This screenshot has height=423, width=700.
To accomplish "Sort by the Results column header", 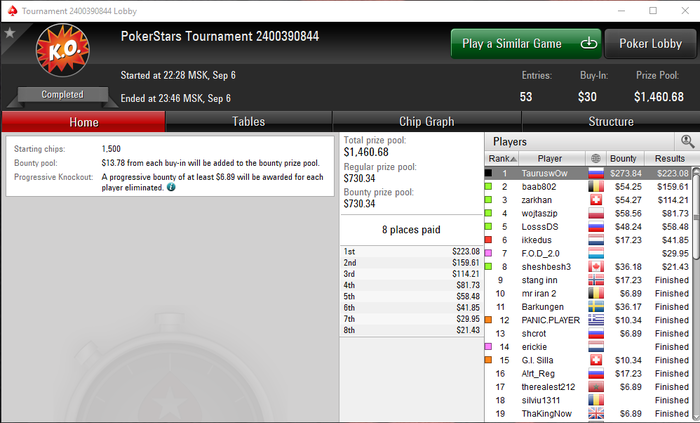I will (670, 158).
